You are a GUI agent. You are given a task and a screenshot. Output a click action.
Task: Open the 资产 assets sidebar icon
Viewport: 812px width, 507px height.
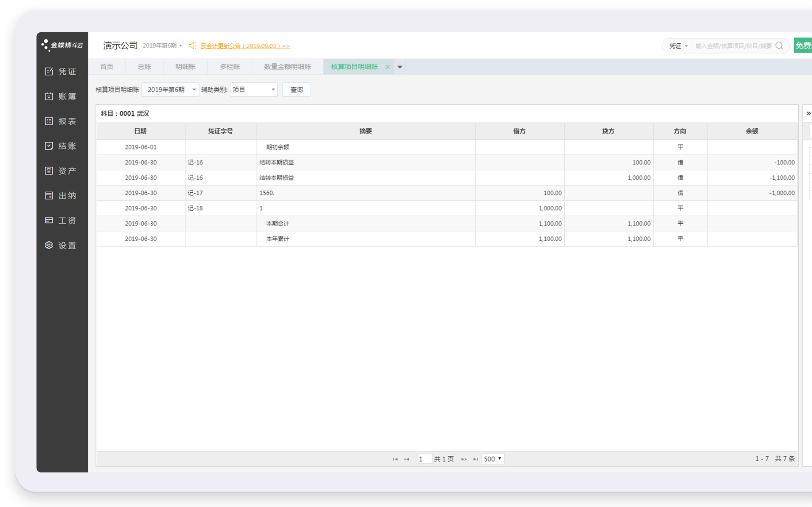[49, 171]
